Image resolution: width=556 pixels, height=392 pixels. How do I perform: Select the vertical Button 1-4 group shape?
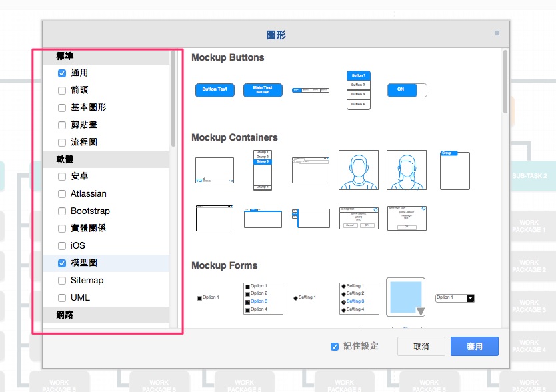pos(359,90)
